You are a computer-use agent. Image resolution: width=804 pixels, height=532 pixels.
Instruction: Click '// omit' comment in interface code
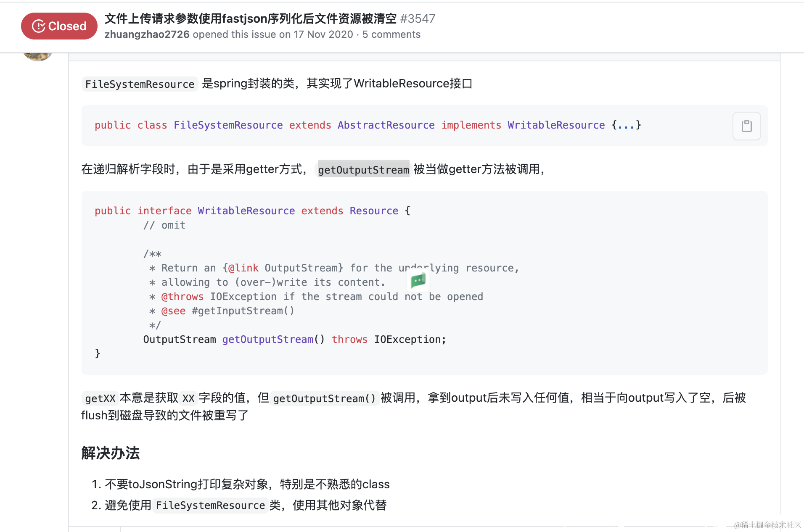click(x=164, y=225)
